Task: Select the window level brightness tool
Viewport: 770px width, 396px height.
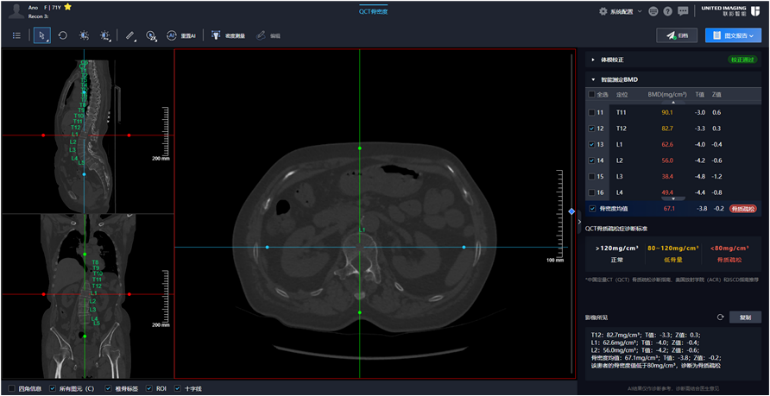Action: [x=84, y=35]
